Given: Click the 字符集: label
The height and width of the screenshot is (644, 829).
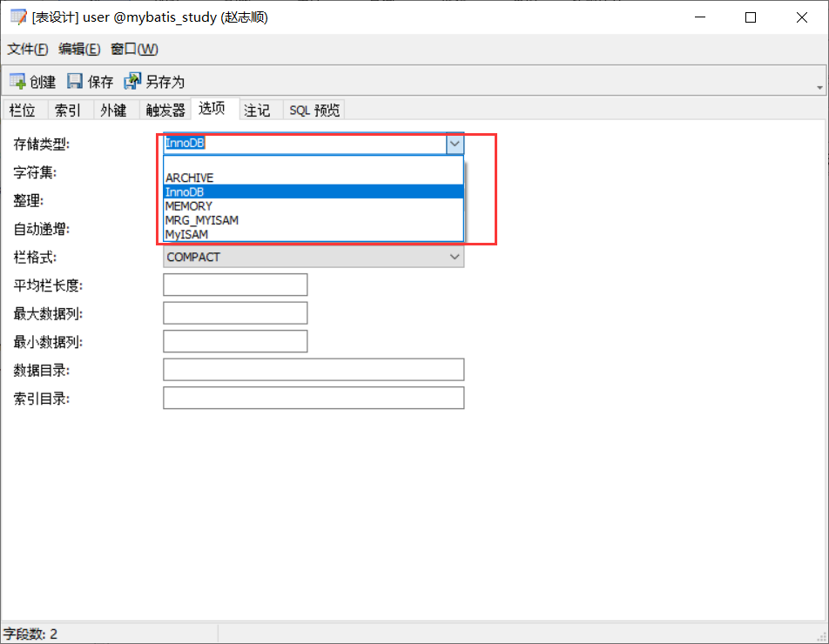Looking at the screenshot, I should [35, 172].
